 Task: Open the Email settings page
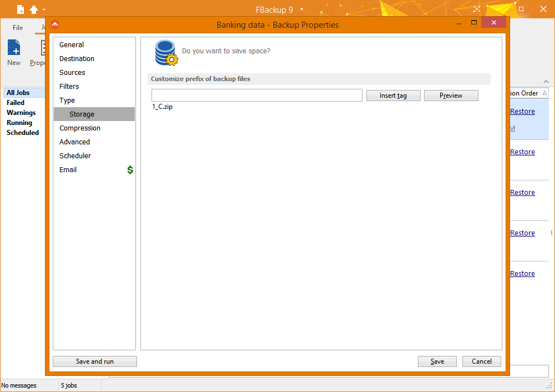click(94, 169)
